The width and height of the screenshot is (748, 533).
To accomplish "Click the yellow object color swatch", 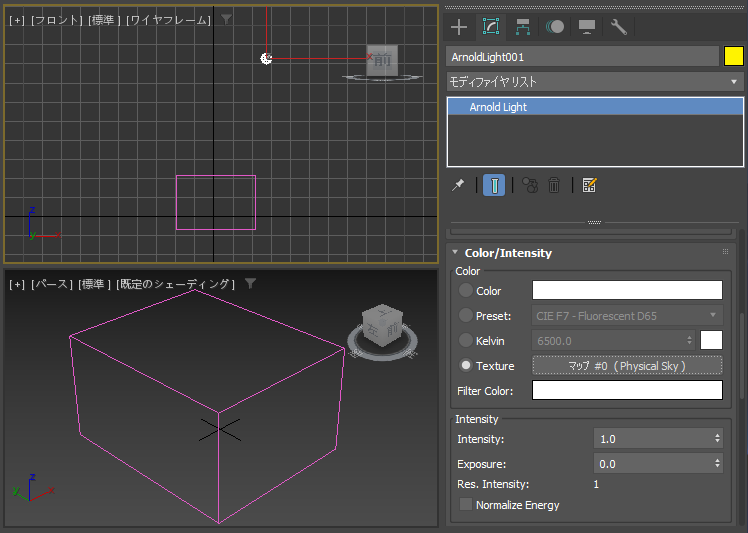I will pos(733,57).
